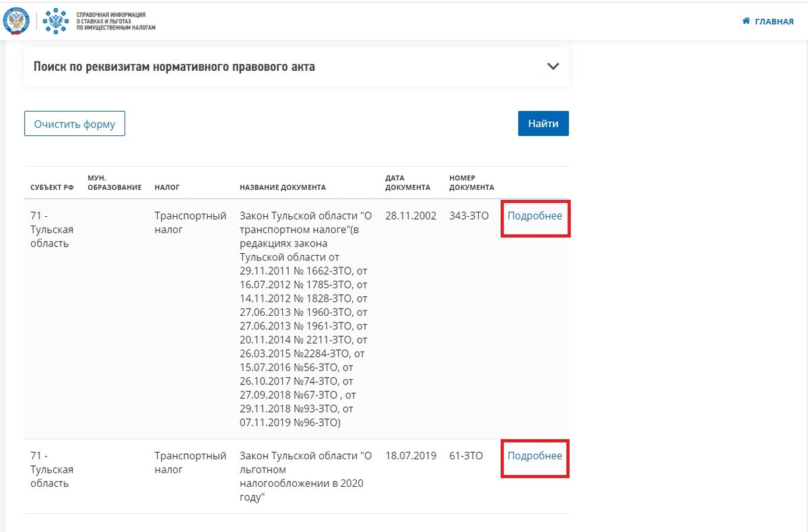The height and width of the screenshot is (532, 808).
Task: Click the blue property tax reference service logo
Action: pos(55,21)
